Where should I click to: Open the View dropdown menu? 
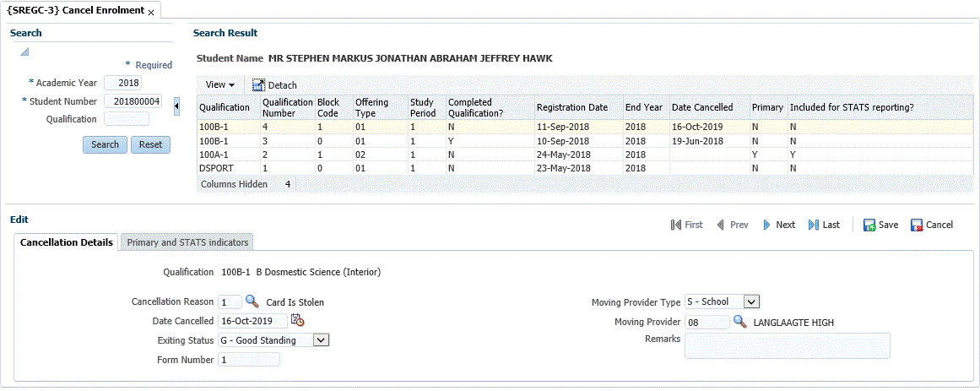[x=219, y=85]
